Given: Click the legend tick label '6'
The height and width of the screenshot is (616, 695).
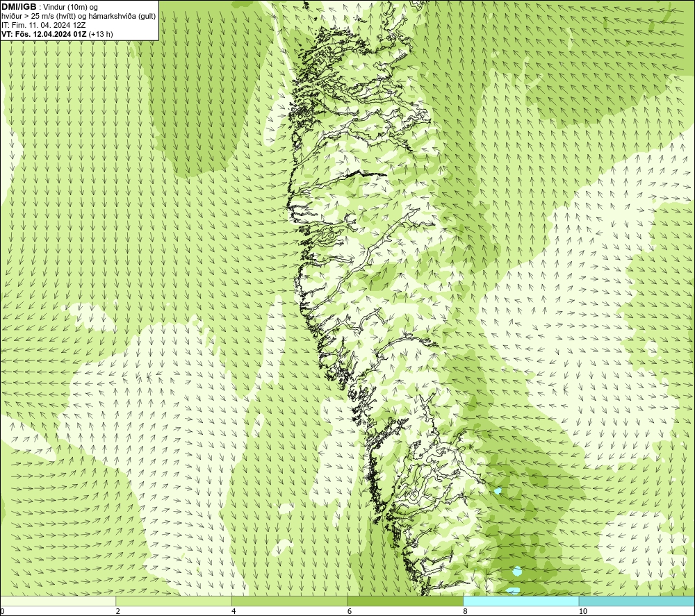Looking at the screenshot, I should (x=350, y=611).
